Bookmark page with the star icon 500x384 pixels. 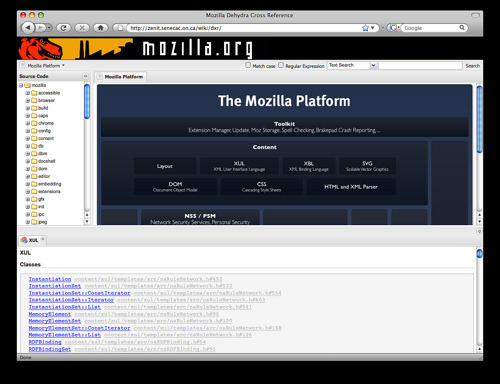click(x=365, y=28)
